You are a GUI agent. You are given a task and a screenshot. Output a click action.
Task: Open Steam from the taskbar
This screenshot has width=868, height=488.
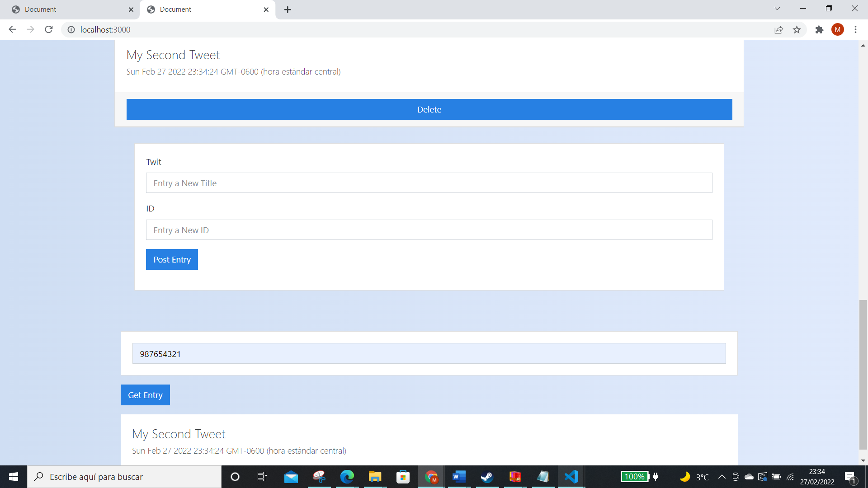pos(487,477)
